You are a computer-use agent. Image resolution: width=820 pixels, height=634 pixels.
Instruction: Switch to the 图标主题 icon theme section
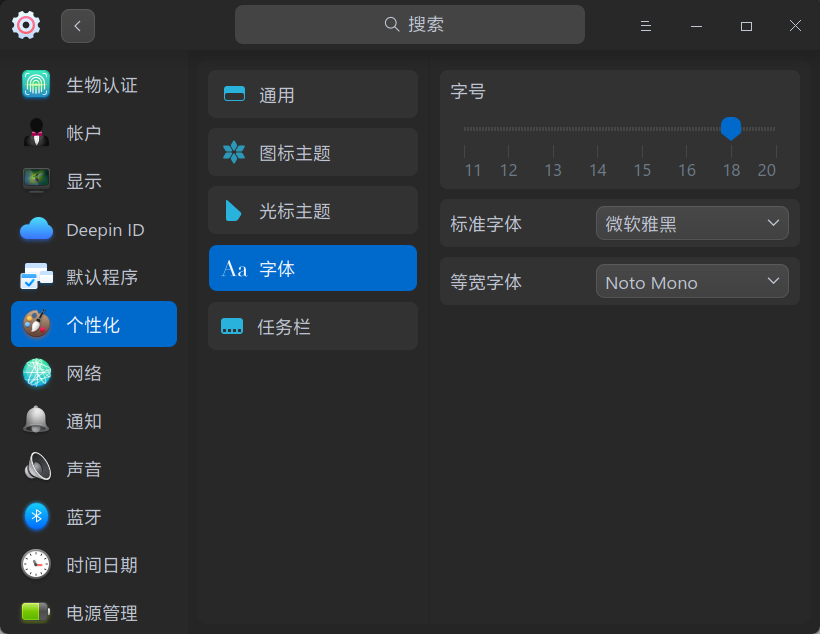[313, 152]
